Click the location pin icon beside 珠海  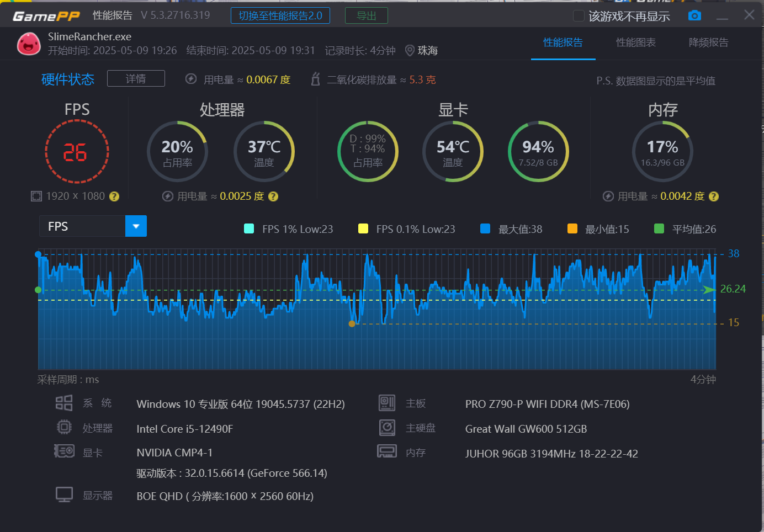(410, 51)
